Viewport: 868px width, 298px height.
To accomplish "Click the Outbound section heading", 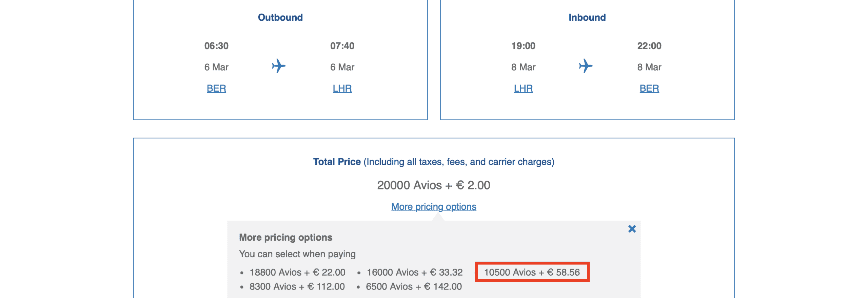I will [x=280, y=18].
